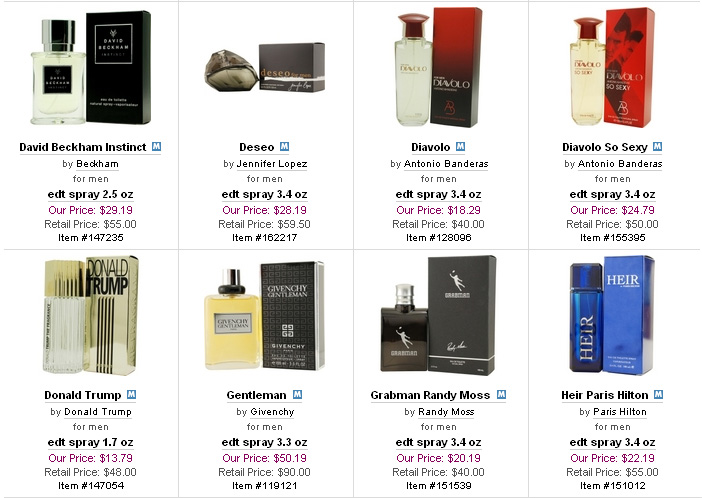The height and width of the screenshot is (498, 702).
Task: Open the Paris Hilton brand link
Action: [x=620, y=412]
